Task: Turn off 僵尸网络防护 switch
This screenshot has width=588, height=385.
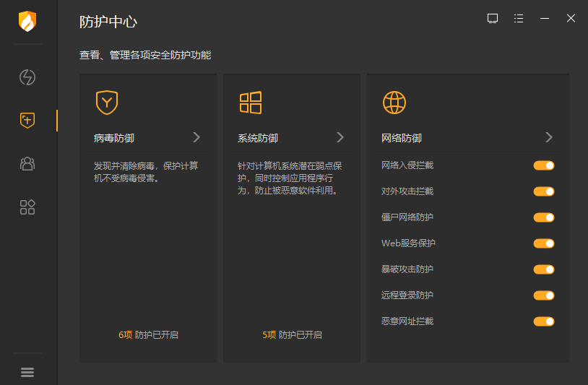Action: (543, 217)
